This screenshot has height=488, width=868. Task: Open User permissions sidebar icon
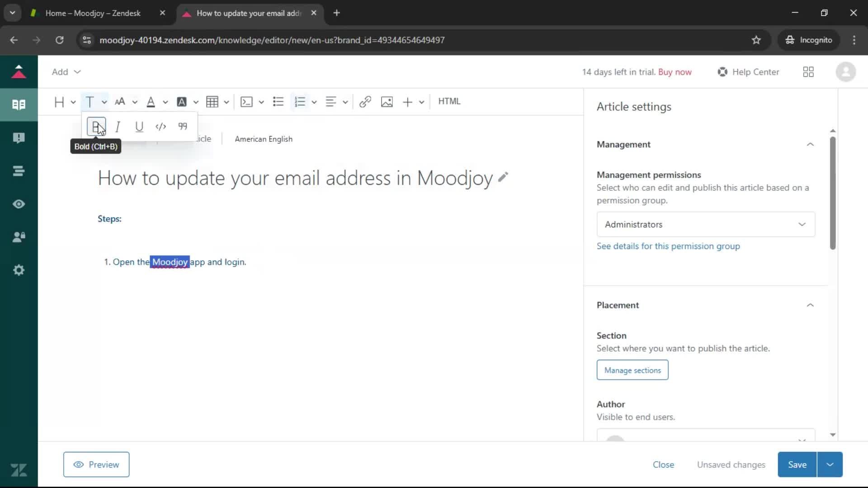(x=19, y=237)
